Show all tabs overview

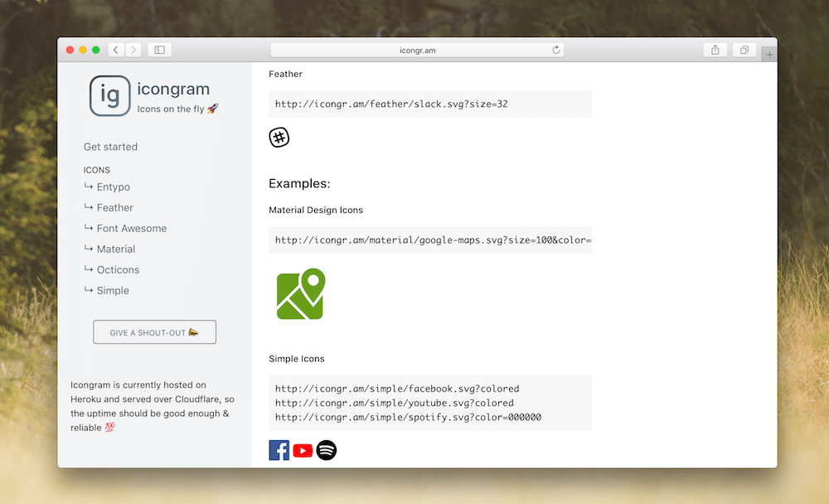click(x=744, y=50)
